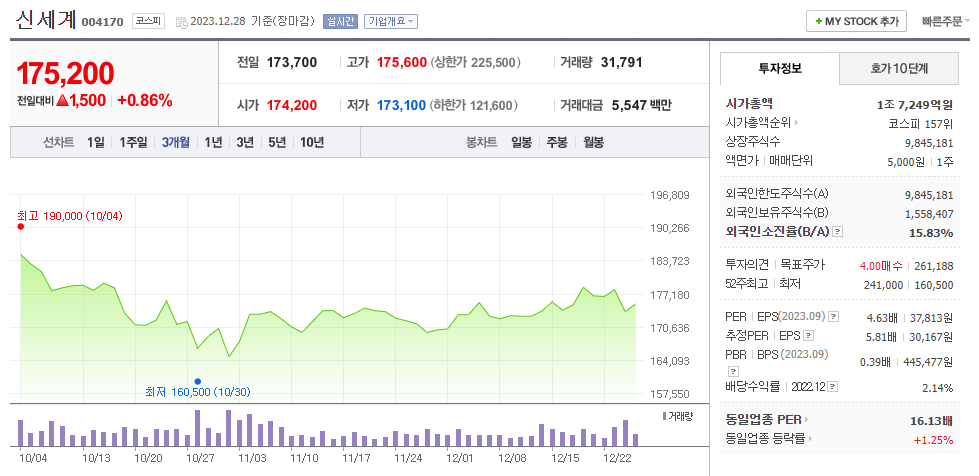Screen dimensions: 979x476
Task: Show the 월봉 candlestick chart
Action: (x=593, y=142)
